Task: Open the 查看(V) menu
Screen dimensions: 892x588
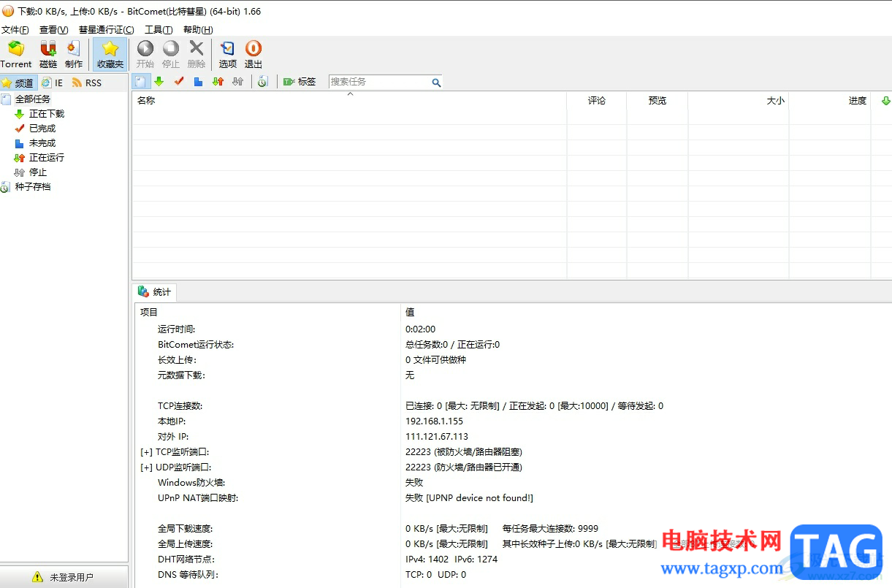Action: (x=54, y=30)
